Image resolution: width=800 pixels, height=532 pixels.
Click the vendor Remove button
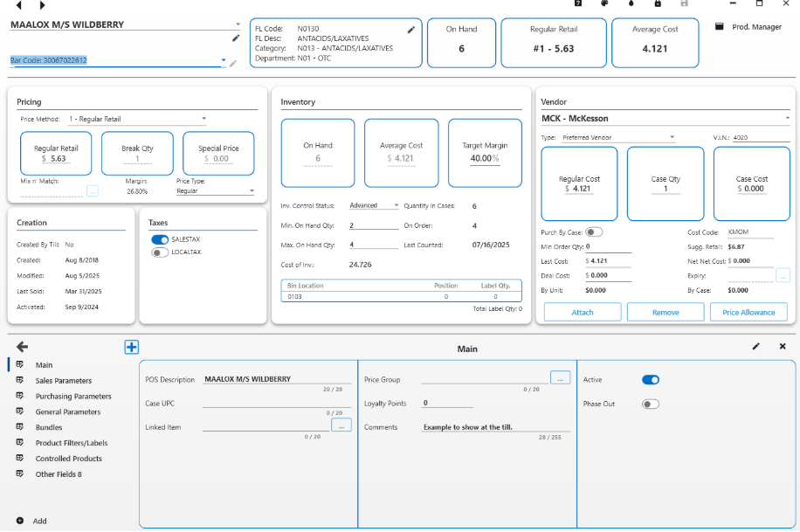tap(666, 312)
